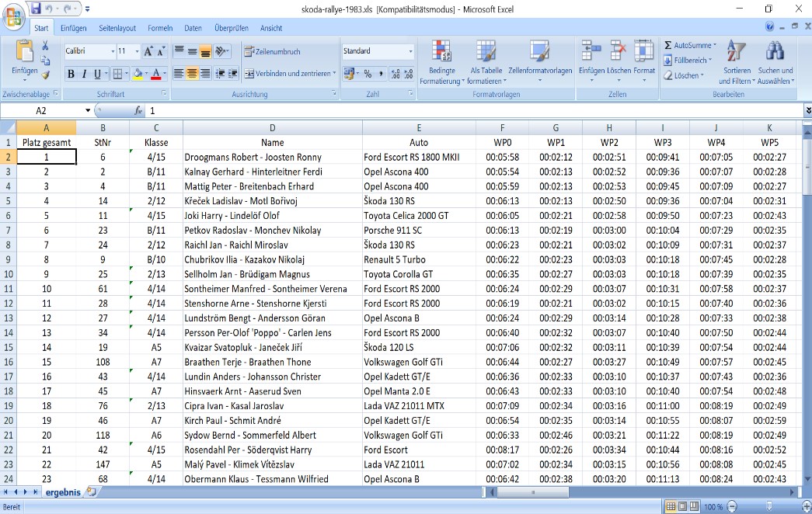Center cell text horizontally
Image resolution: width=812 pixels, height=514 pixels.
[192, 74]
